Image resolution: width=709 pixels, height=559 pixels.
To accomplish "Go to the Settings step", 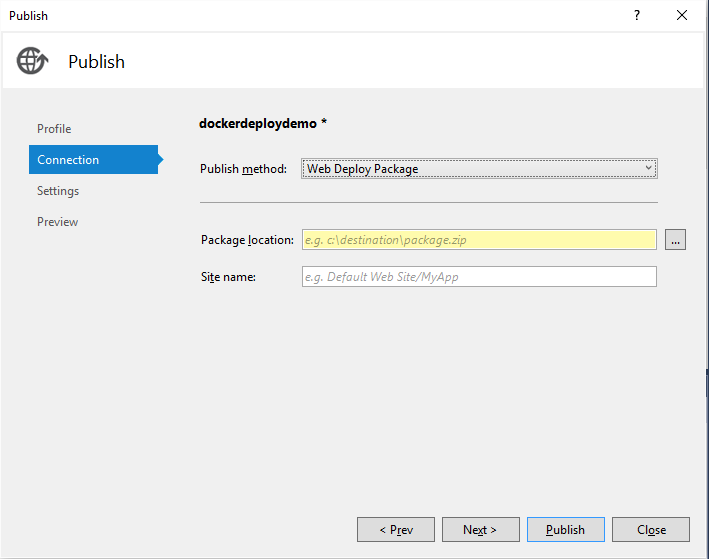I will (58, 191).
